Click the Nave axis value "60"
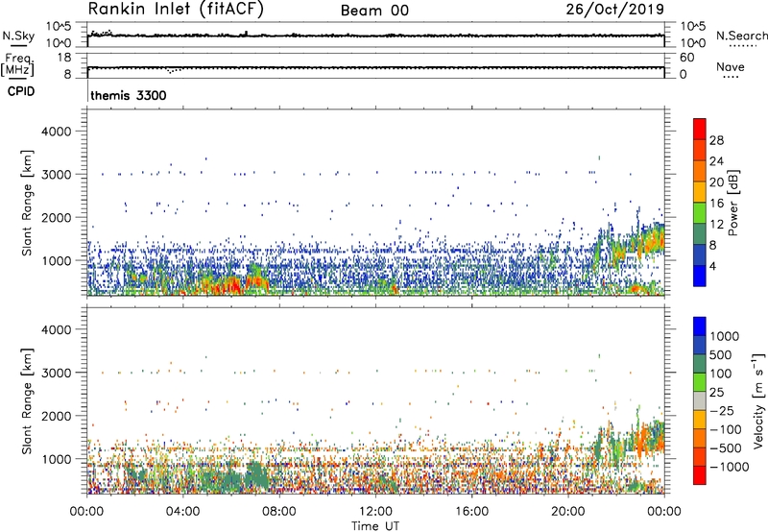Screen dimensions: 768x532 [686, 58]
